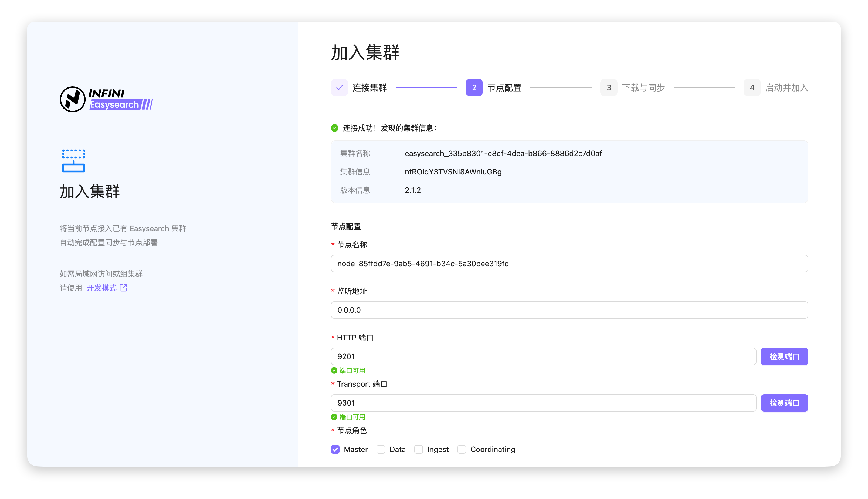
Task: Click the join-cluster node icon on left panel
Action: pyautogui.click(x=74, y=160)
